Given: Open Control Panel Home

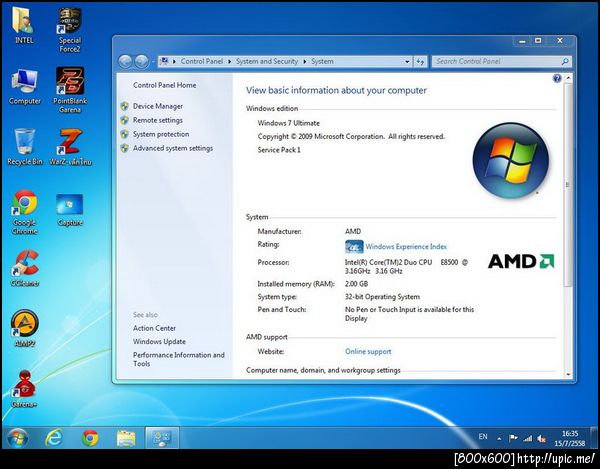Looking at the screenshot, I should (165, 85).
